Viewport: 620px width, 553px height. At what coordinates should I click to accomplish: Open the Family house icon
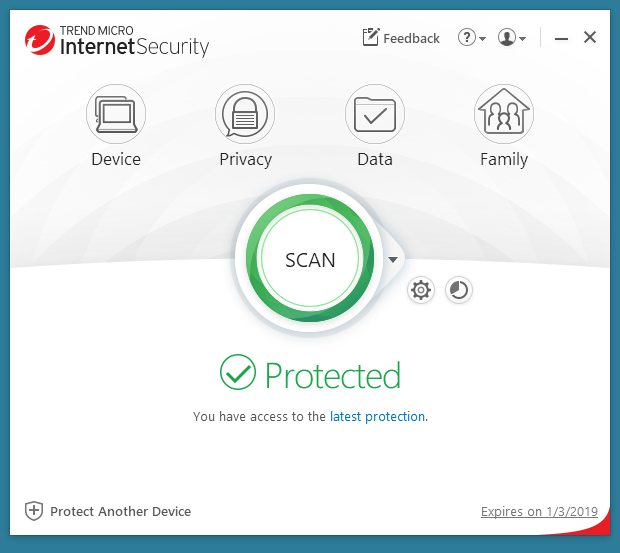tap(504, 113)
